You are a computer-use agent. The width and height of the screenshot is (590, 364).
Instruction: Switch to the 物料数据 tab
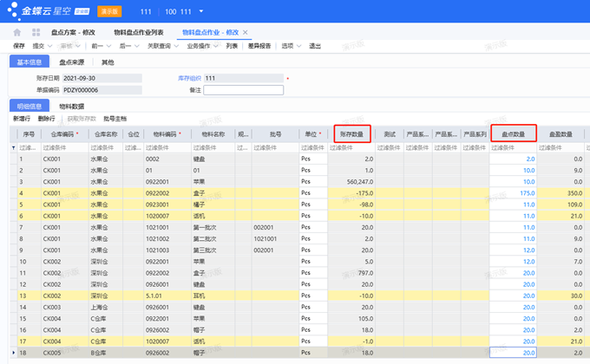71,106
